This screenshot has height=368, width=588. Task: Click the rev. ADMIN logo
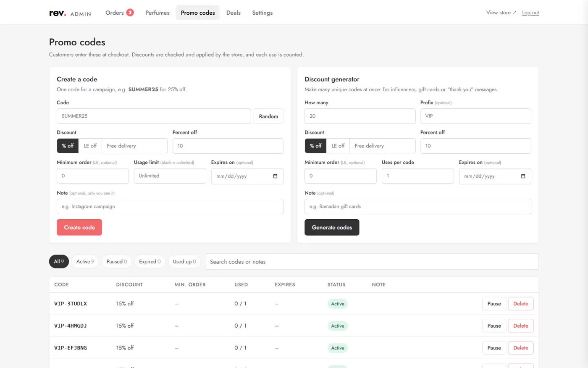point(70,13)
